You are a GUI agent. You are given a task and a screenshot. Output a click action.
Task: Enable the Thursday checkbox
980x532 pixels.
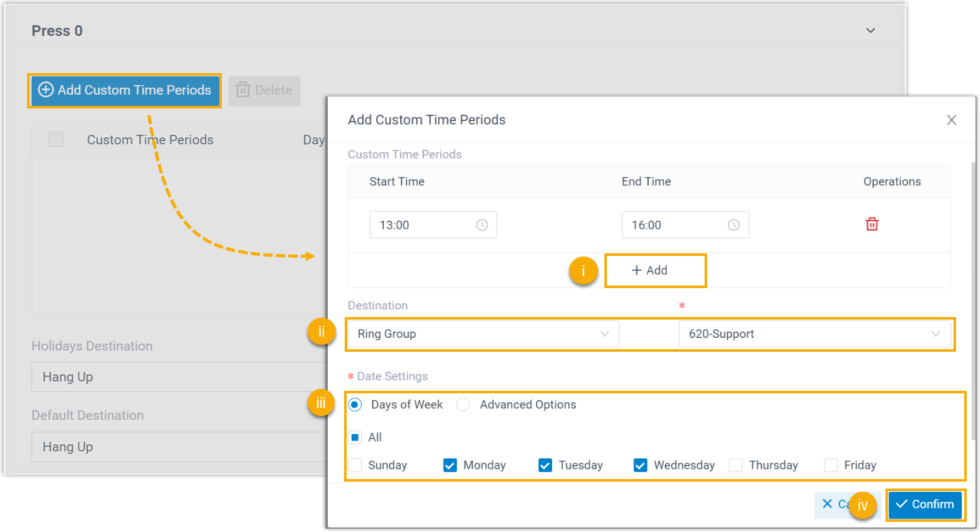735,465
